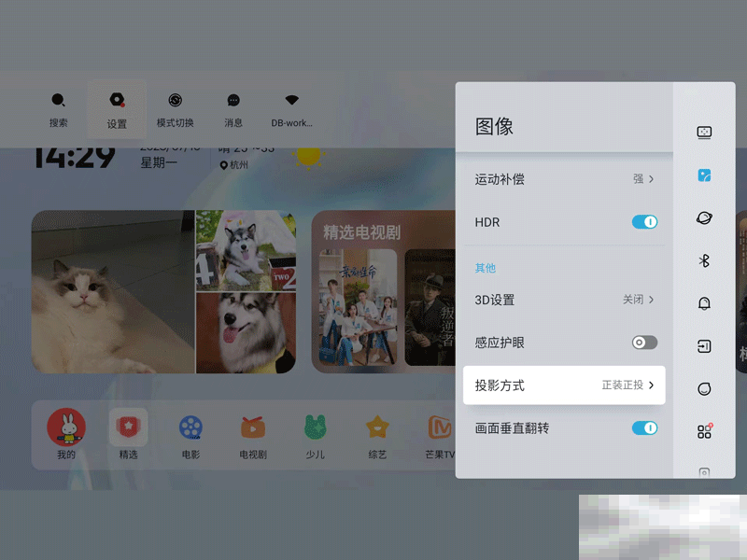The width and height of the screenshot is (747, 560).
Task: Disable the HDR toggle
Action: pos(644,222)
